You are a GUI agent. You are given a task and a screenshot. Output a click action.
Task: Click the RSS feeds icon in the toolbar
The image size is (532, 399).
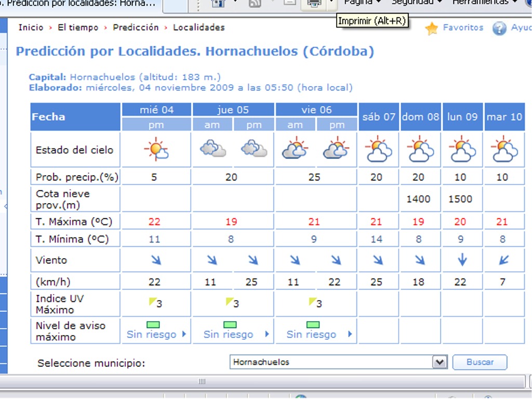[x=255, y=3]
